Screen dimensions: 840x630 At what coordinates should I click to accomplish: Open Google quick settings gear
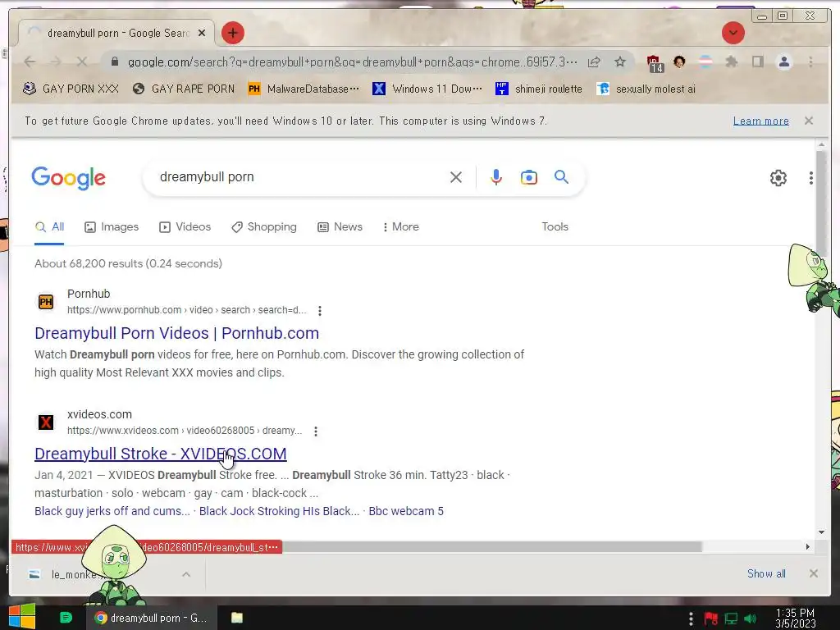click(x=778, y=178)
